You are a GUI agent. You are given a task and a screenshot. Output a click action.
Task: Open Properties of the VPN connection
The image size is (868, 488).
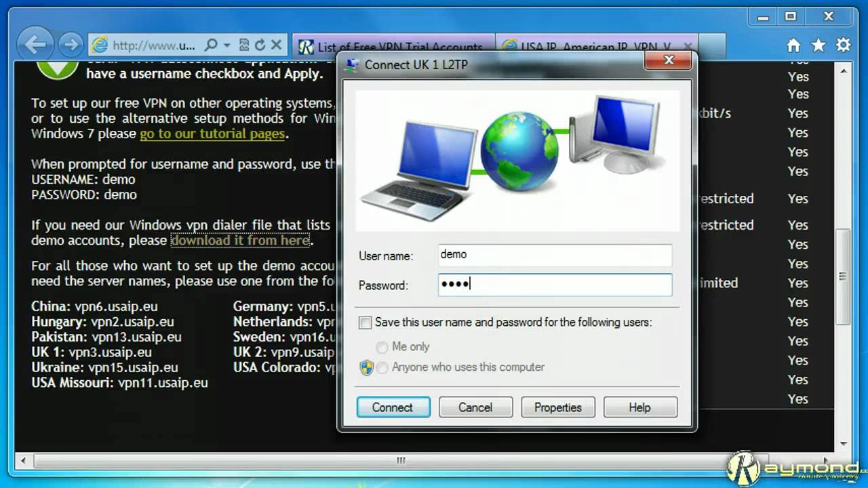(x=558, y=407)
